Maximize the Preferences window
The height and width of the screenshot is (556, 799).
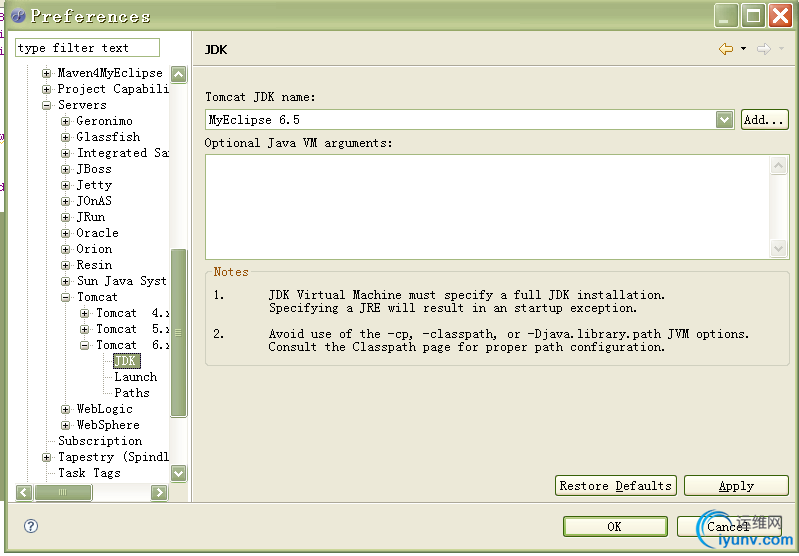[753, 16]
